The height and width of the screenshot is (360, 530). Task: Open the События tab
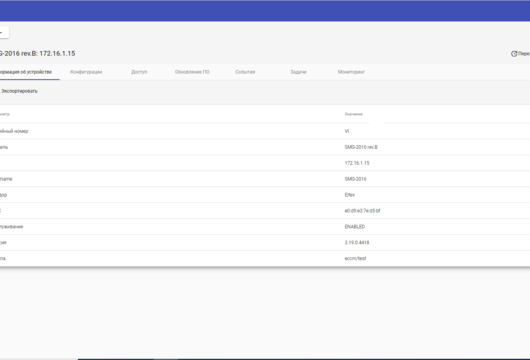tap(245, 72)
